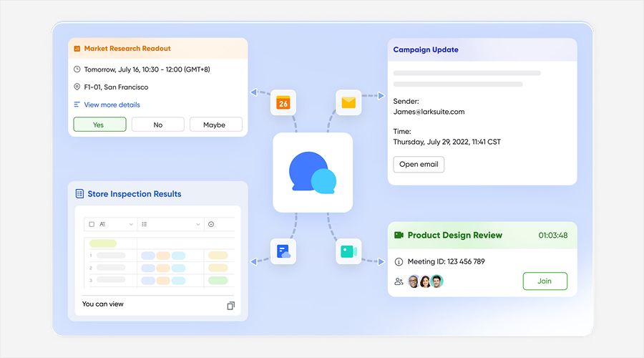Click the Meeting ID: 123 456 789 text
This screenshot has width=644, height=358.
[x=446, y=261]
